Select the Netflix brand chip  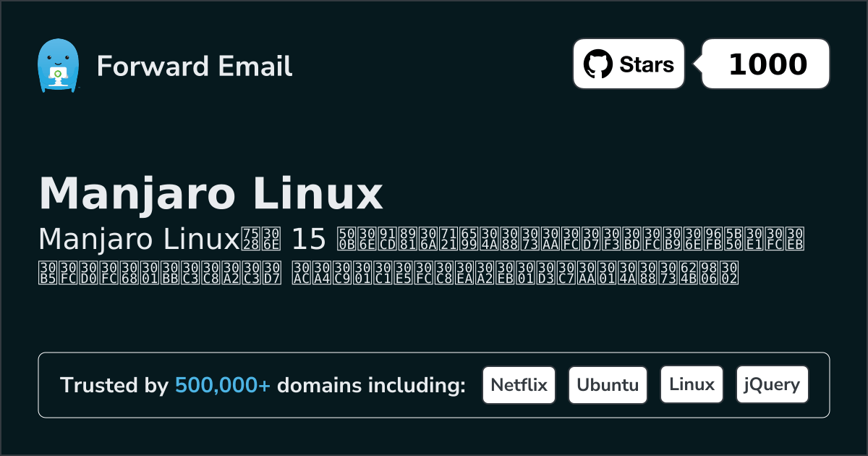[519, 384]
